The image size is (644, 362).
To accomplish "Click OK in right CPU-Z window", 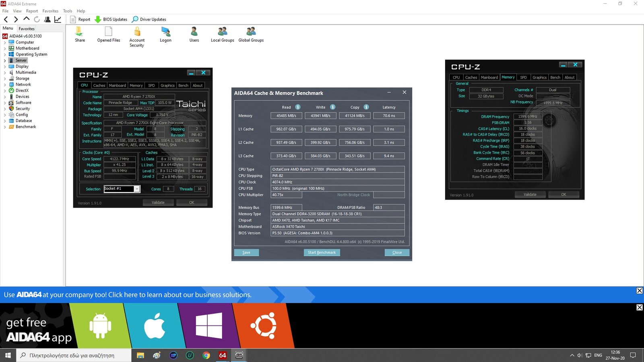I will point(563,195).
